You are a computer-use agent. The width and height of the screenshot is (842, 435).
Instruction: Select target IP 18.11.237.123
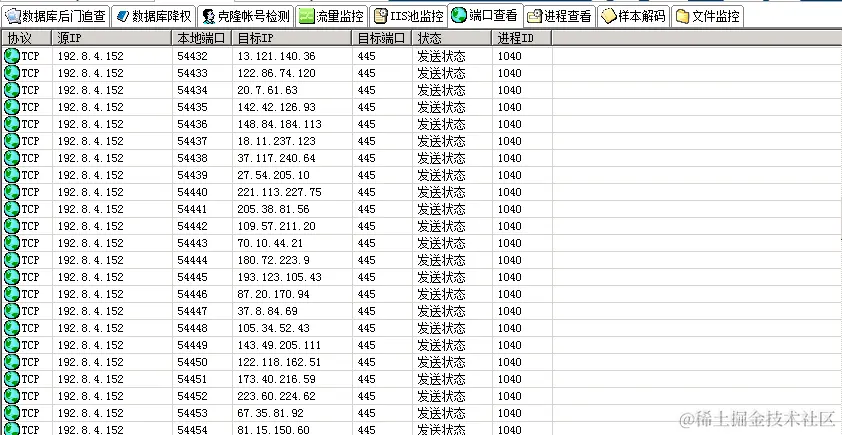coord(277,141)
